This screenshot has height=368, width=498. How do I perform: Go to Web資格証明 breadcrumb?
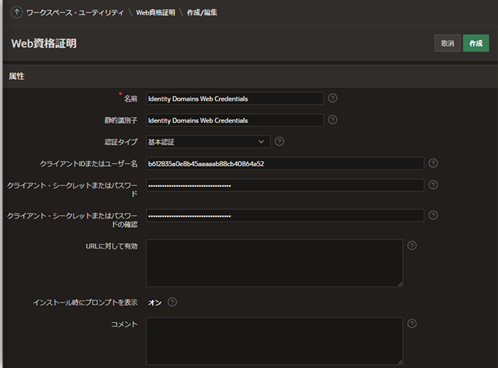coord(155,13)
